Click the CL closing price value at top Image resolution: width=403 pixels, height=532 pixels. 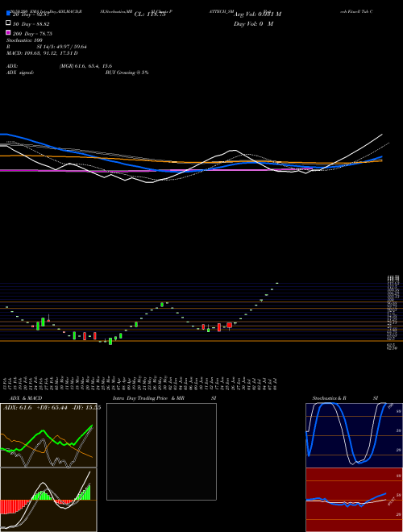[x=150, y=15]
